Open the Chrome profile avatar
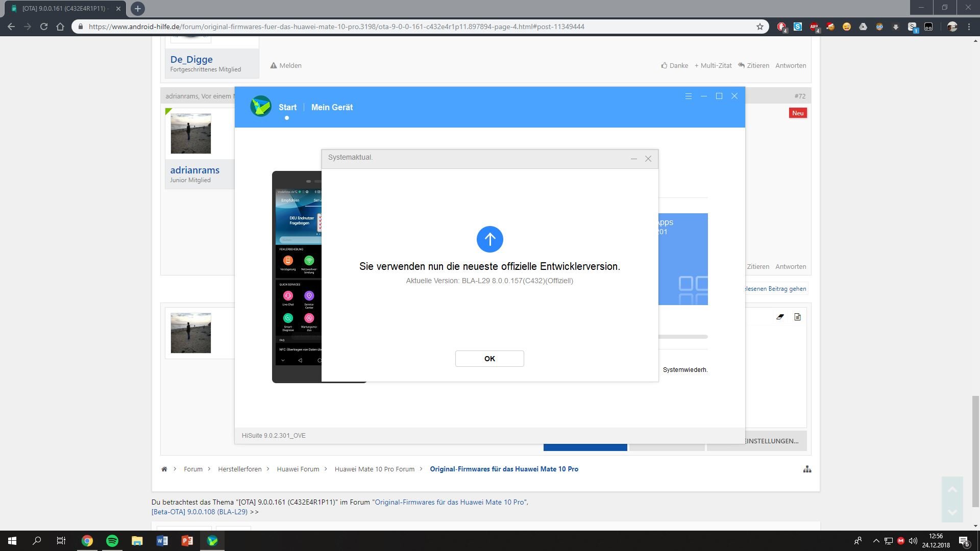The height and width of the screenshot is (551, 980). tap(952, 27)
